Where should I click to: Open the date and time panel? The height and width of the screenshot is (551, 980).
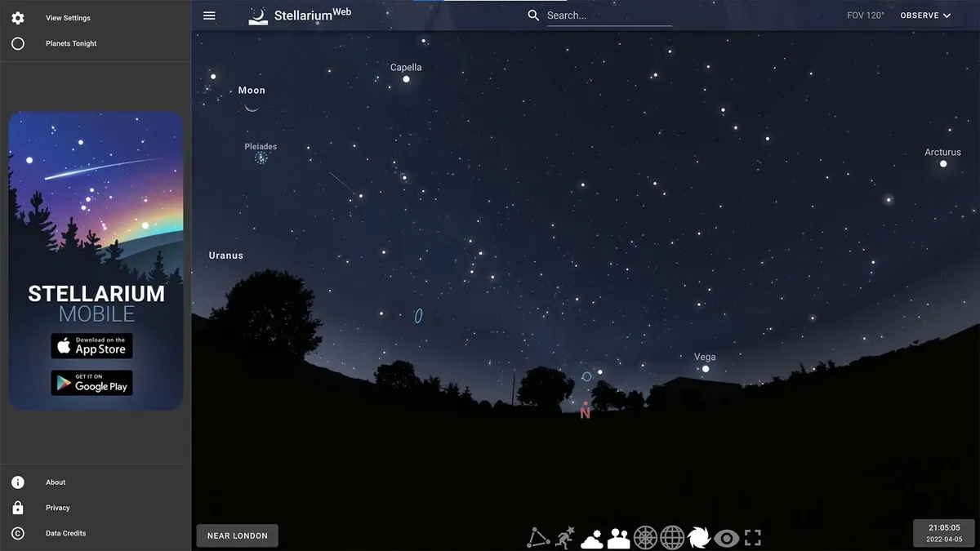(x=944, y=533)
